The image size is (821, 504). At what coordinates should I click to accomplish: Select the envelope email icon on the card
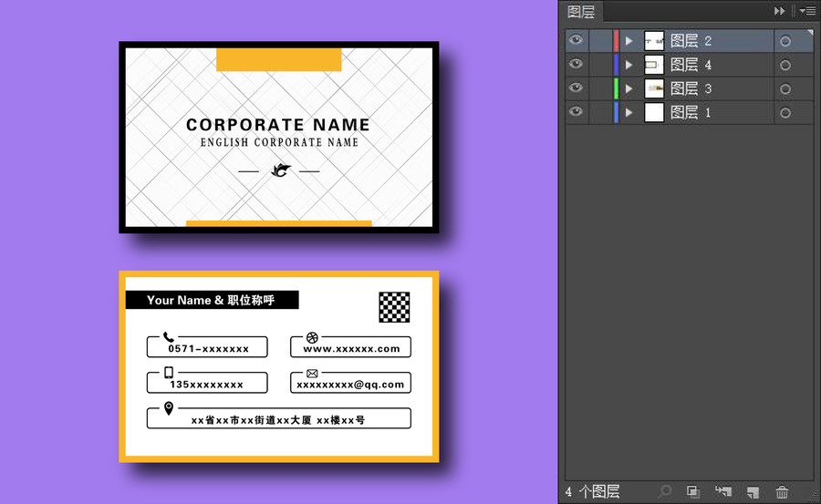tap(312, 373)
